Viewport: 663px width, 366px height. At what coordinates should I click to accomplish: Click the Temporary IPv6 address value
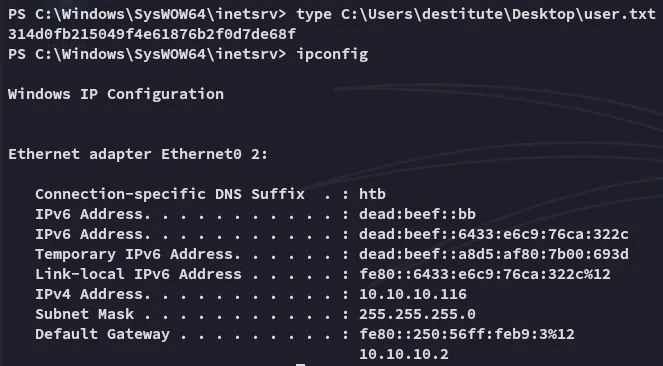493,254
